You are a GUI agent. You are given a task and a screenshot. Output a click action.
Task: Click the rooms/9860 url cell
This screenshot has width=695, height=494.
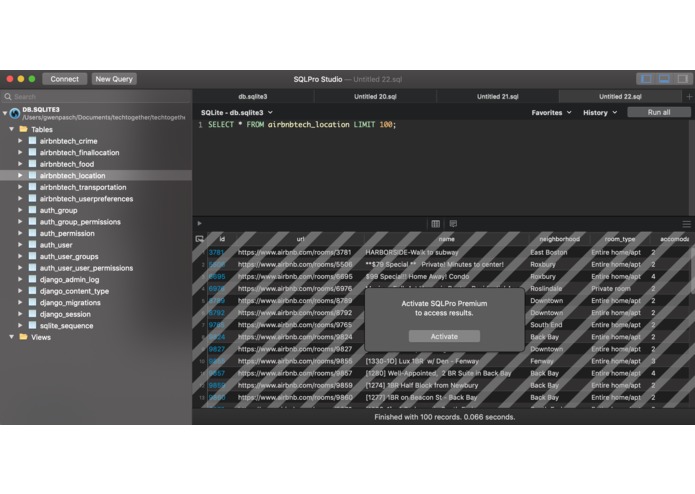(295, 397)
